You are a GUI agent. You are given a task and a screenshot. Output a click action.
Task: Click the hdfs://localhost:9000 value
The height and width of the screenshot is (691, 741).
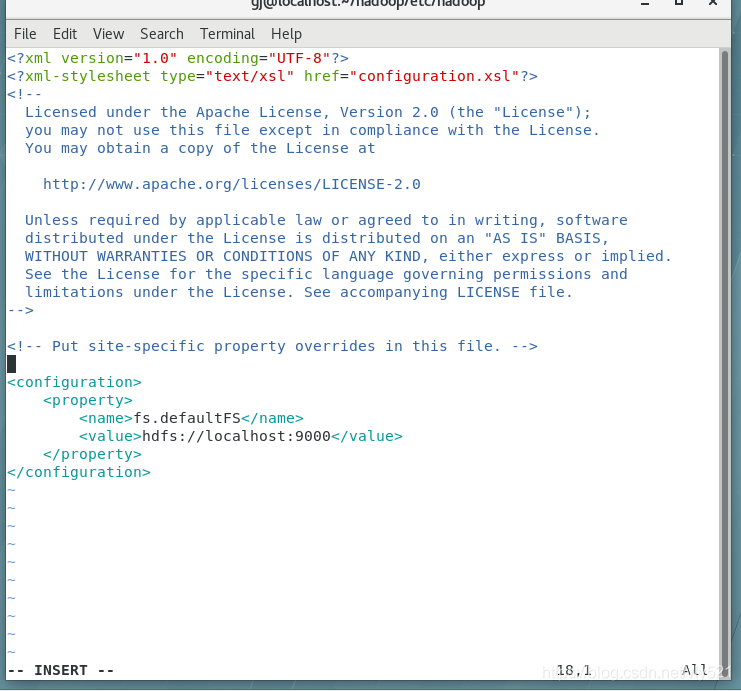[x=236, y=436]
